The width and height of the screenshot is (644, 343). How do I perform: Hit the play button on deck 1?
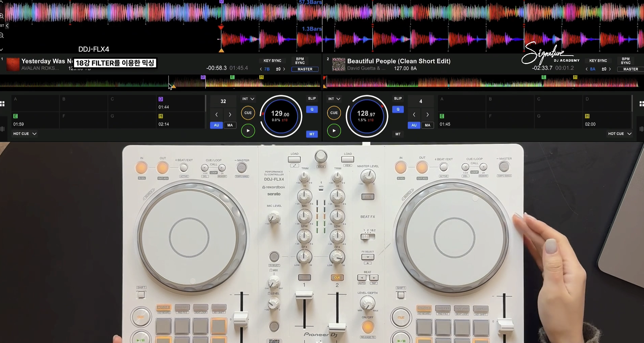[248, 131]
